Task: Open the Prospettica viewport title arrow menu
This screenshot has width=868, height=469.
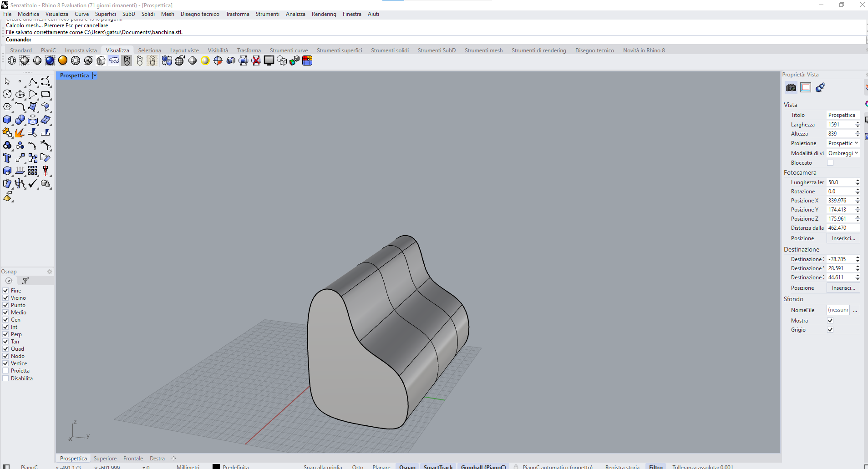Action: click(95, 76)
